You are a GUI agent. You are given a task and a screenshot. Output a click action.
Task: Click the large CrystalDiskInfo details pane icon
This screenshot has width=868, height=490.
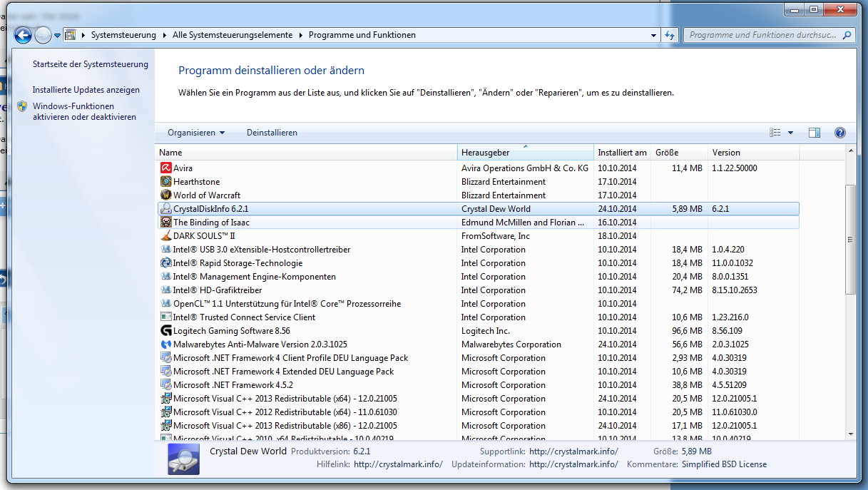[183, 459]
